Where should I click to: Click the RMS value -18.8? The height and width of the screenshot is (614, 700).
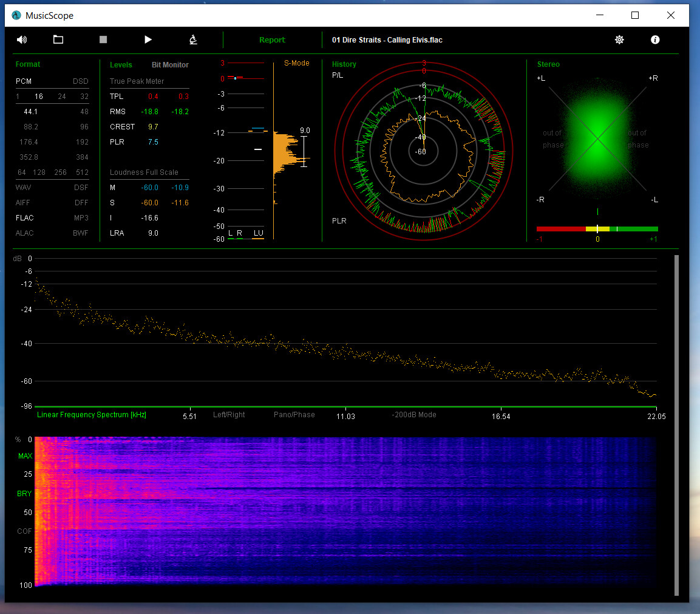click(x=149, y=112)
